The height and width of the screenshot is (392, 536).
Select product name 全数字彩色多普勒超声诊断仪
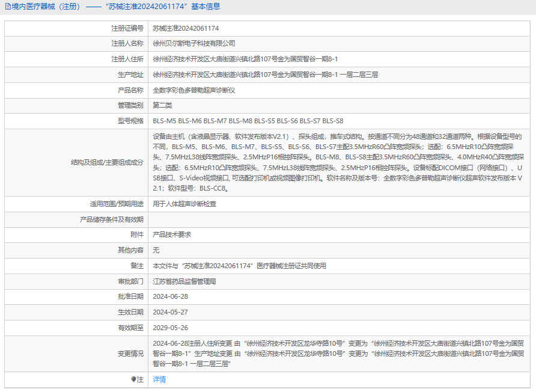pyautogui.click(x=194, y=90)
